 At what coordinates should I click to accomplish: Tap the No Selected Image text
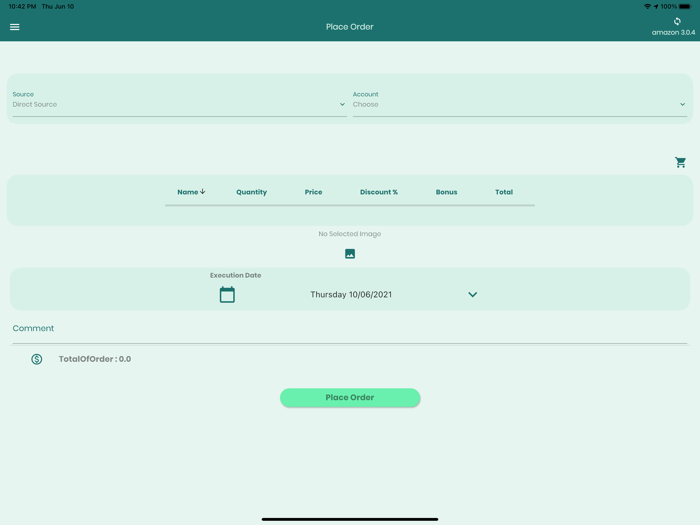350,234
